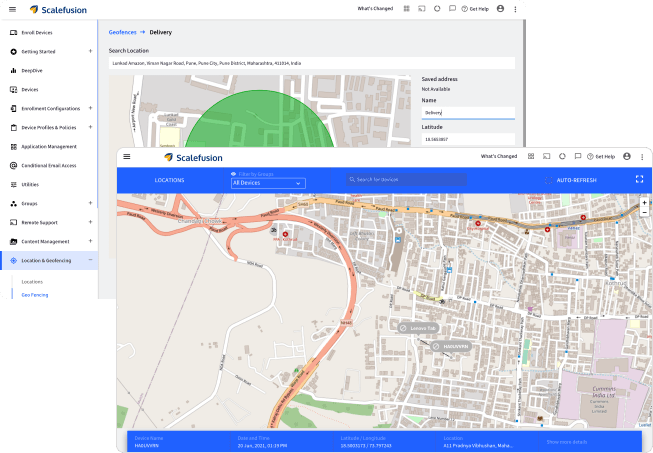Screen dimensions: 653x453
Task: Click the Latitude / Longitude coordinates value
Action: [366, 446]
